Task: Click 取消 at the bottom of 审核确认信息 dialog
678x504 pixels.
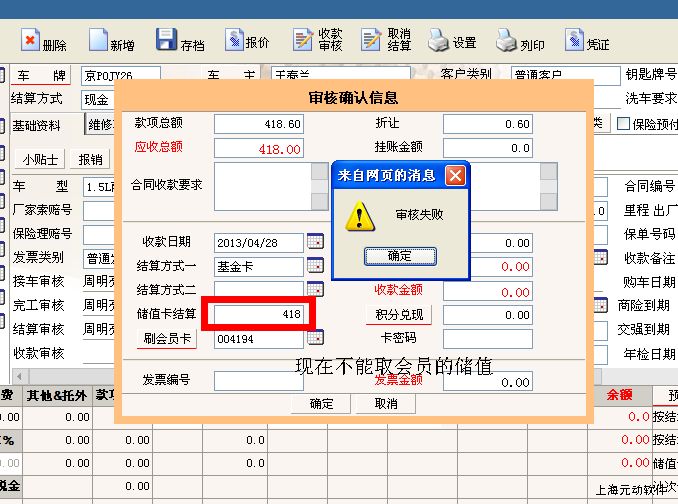Action: (x=386, y=404)
